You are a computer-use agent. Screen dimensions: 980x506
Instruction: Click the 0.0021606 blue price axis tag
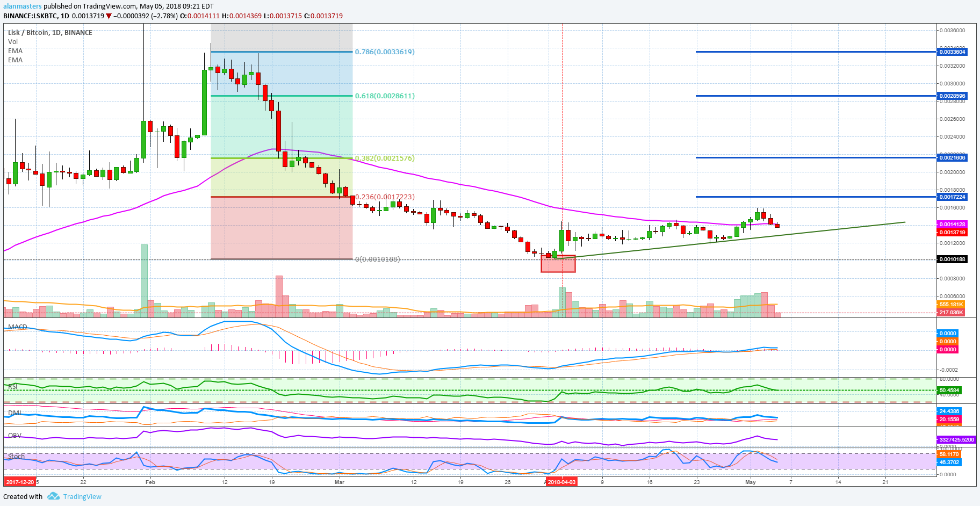click(x=952, y=158)
